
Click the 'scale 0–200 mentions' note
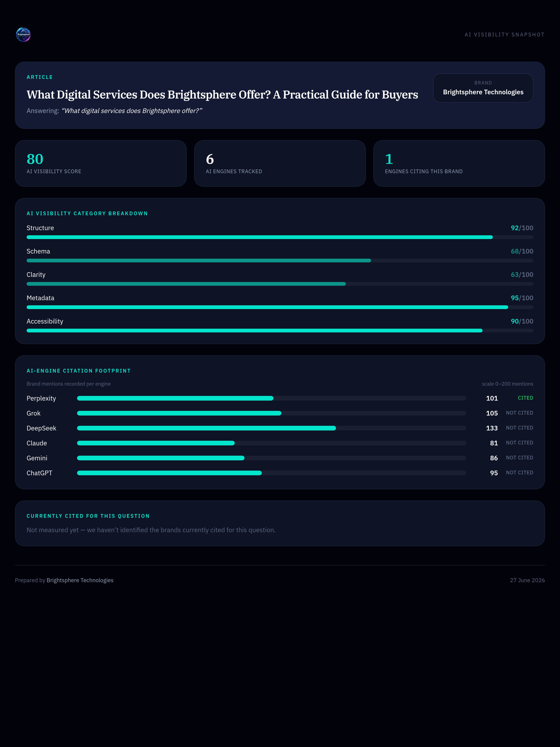[507, 384]
